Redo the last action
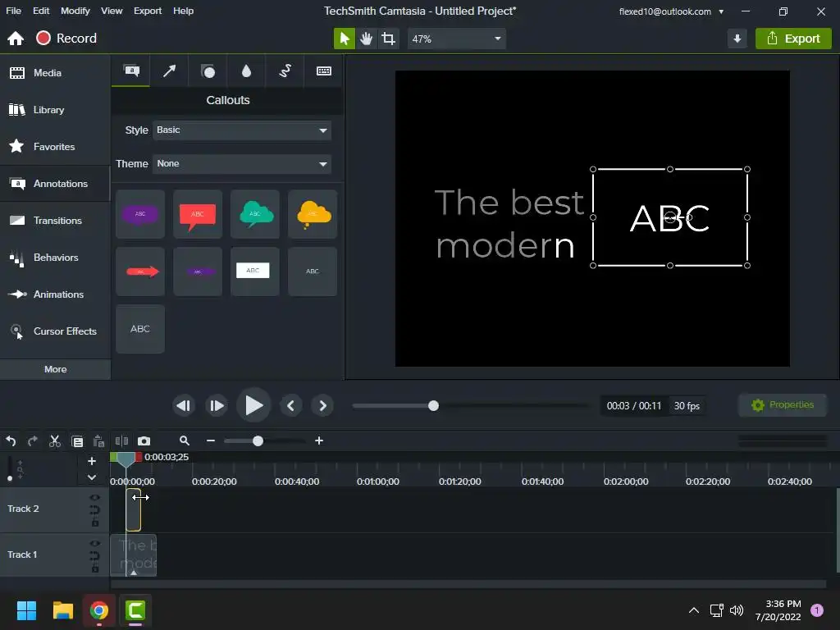This screenshot has height=630, width=840. [33, 441]
